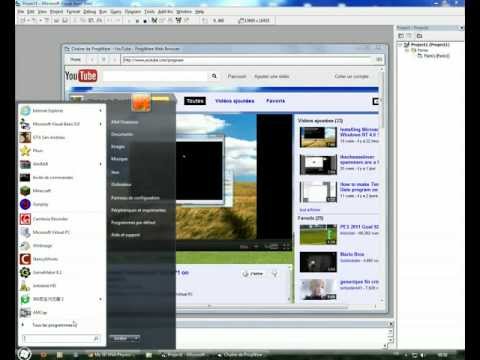Open the Project menu in Visual Basic
The image size is (480, 360).
coord(56,12)
